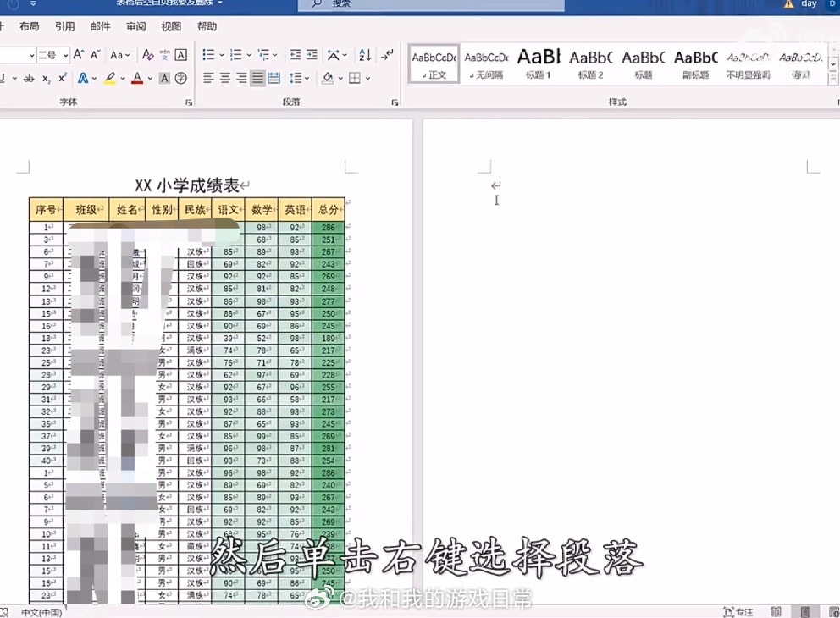Switch to Print Layout view in status bar
This screenshot has height=618, width=840.
pyautogui.click(x=804, y=611)
